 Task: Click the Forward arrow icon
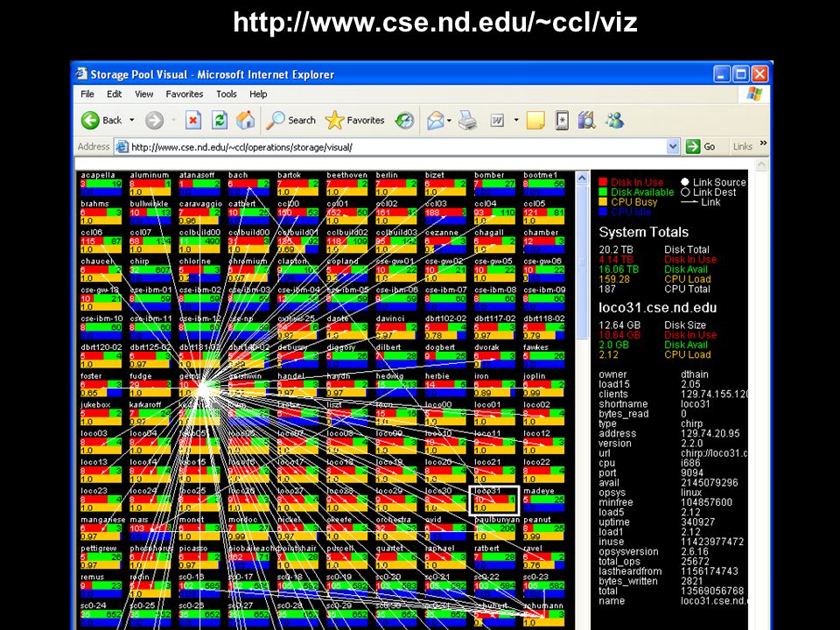click(x=154, y=120)
